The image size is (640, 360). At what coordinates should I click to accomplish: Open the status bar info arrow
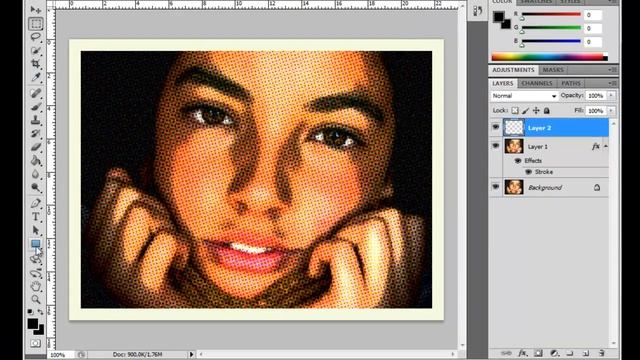pyautogui.click(x=191, y=354)
